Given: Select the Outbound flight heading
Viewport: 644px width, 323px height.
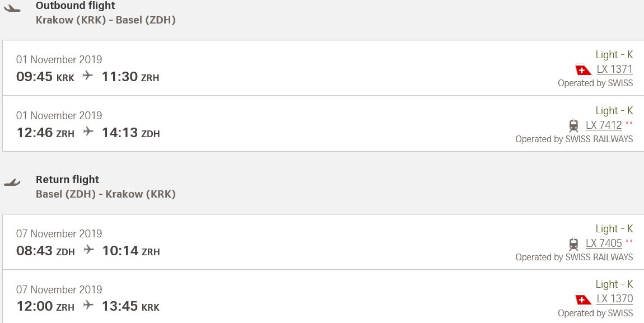Looking at the screenshot, I should coord(76,6).
